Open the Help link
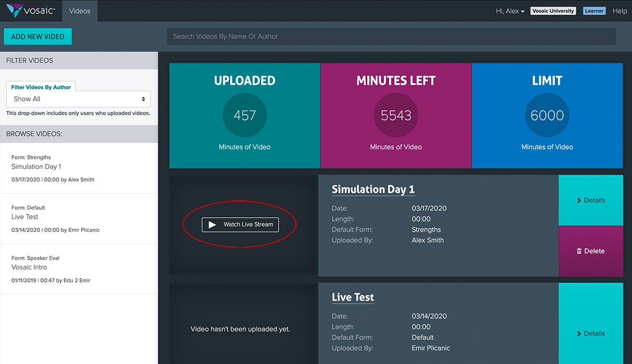 [620, 11]
